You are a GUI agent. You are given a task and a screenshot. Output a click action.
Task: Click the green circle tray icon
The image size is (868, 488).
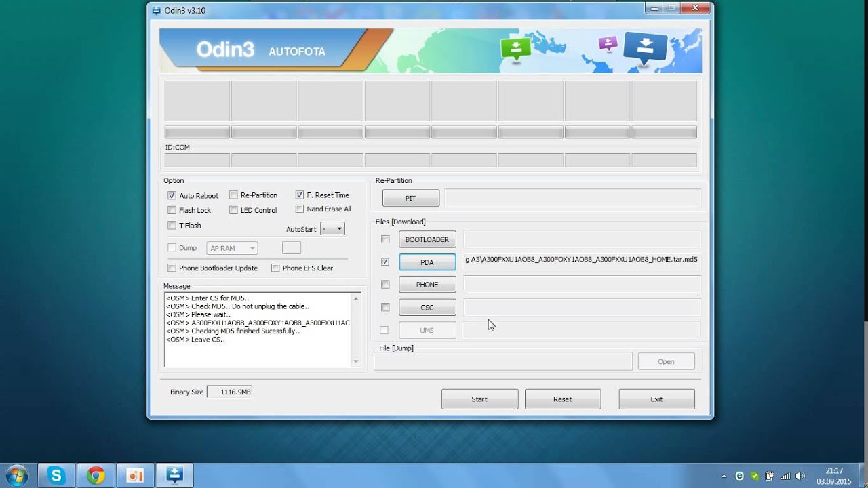[740, 476]
